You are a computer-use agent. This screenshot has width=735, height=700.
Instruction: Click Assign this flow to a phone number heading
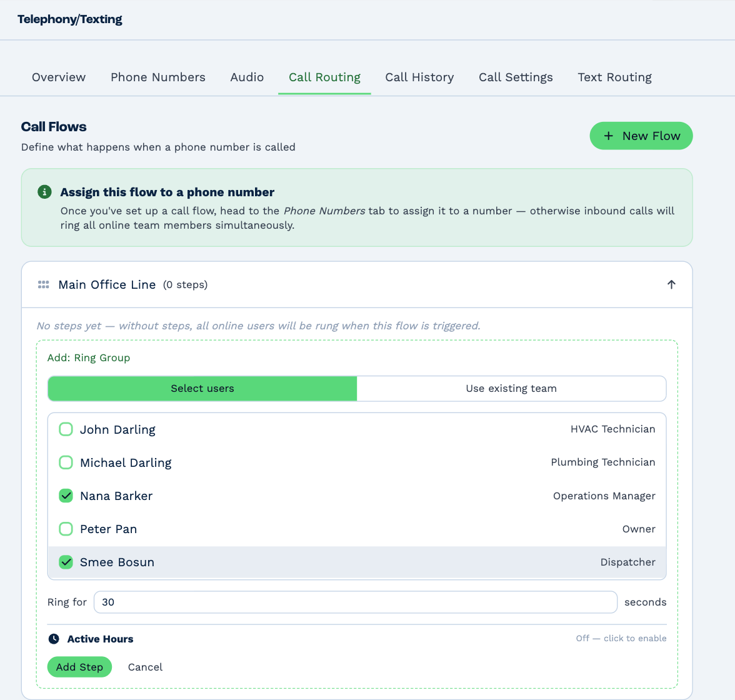167,192
